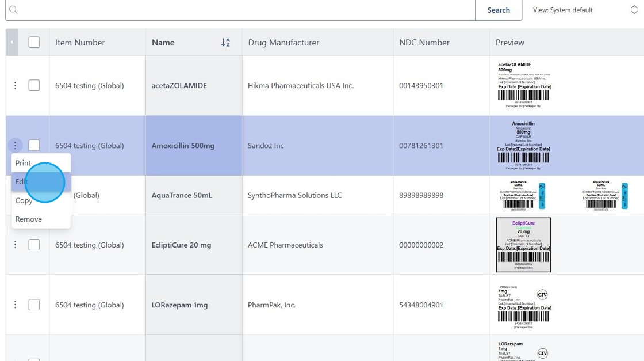The width and height of the screenshot is (644, 361).
Task: Check the Amoxicillin 500mg row checkbox
Action: 34,145
